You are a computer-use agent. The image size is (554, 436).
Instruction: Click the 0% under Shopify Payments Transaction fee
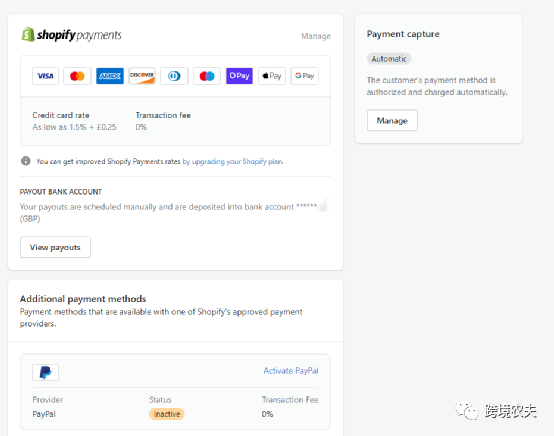coord(141,127)
